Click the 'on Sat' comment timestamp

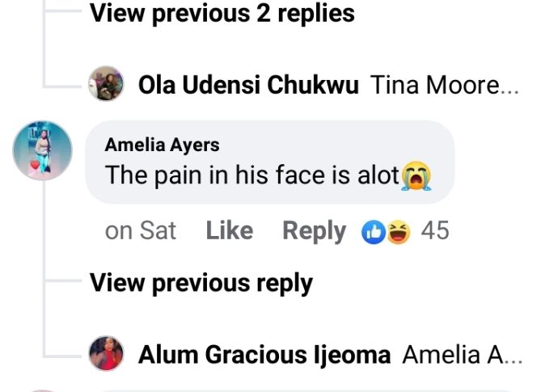click(141, 231)
